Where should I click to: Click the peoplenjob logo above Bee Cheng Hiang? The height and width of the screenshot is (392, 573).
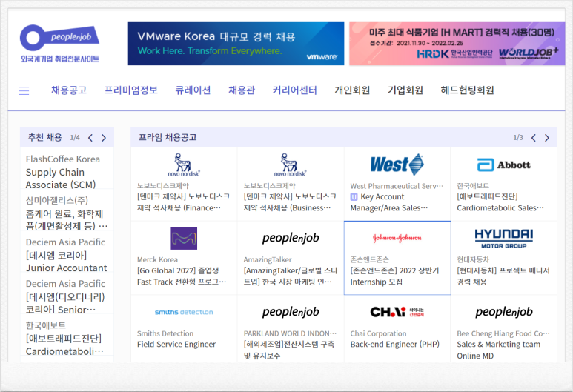(x=504, y=312)
